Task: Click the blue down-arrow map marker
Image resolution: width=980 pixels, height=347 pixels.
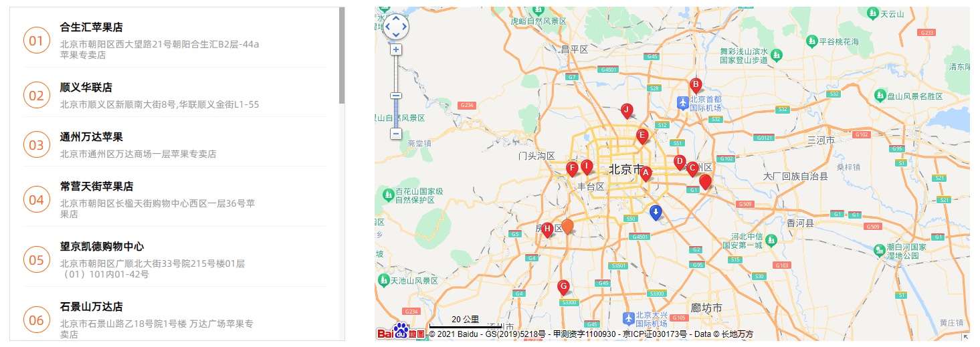Action: (656, 213)
